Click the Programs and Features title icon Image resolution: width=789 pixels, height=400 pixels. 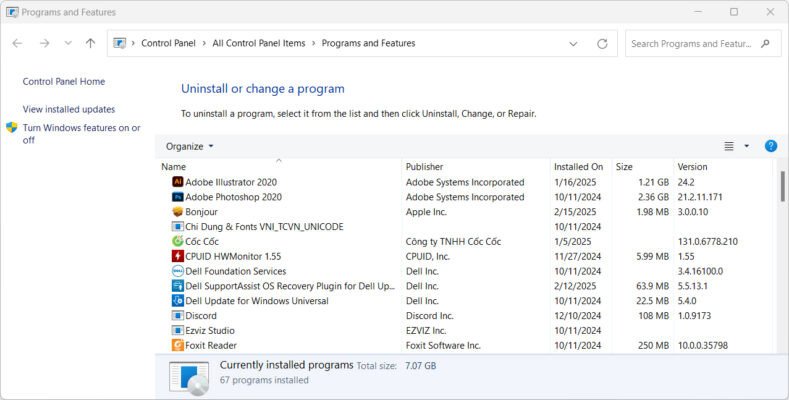12,12
